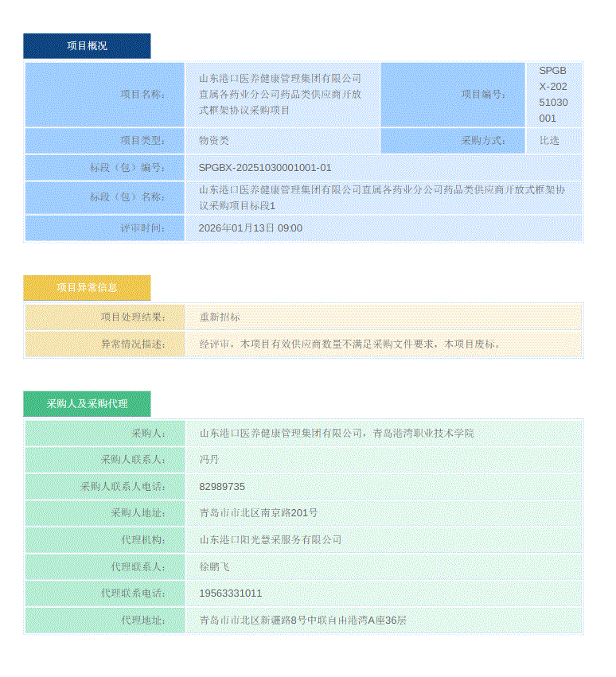Viewport: 616px width, 677px height.
Task: Click the bid section code SPGBX-20251030001001-01
Action: 265,168
